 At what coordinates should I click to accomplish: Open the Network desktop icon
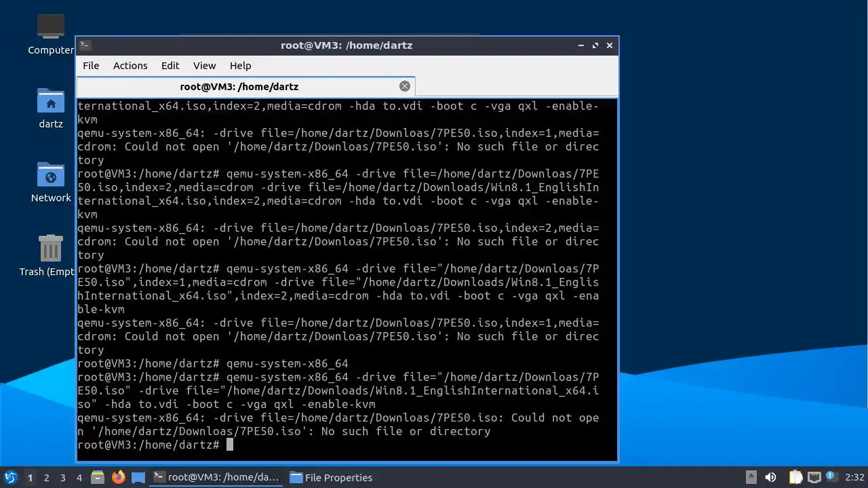pyautogui.click(x=51, y=182)
